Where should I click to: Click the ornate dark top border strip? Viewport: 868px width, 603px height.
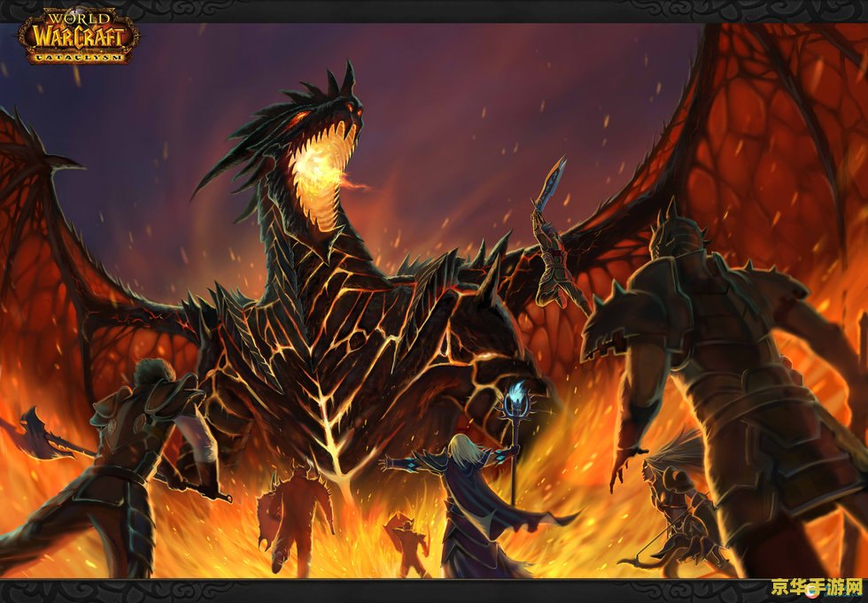click(434, 11)
